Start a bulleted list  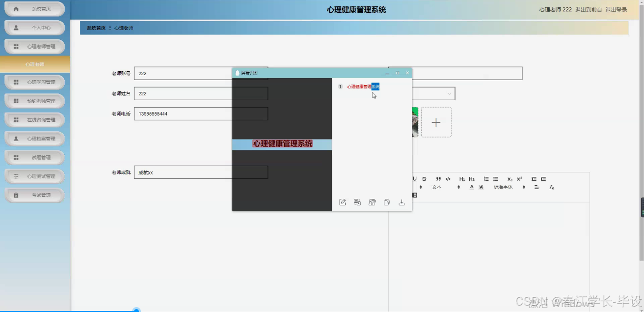pos(496,179)
